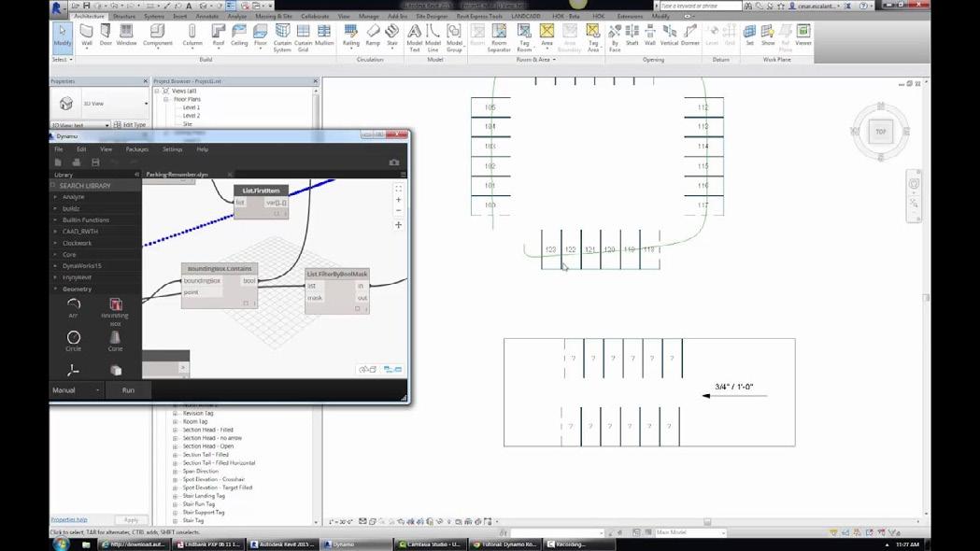Select the Door tool
Image resolution: width=980 pixels, height=551 pixels.
tap(106, 36)
